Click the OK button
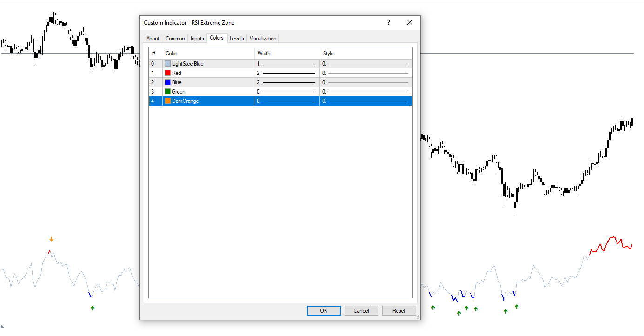644x336 pixels. [324, 310]
